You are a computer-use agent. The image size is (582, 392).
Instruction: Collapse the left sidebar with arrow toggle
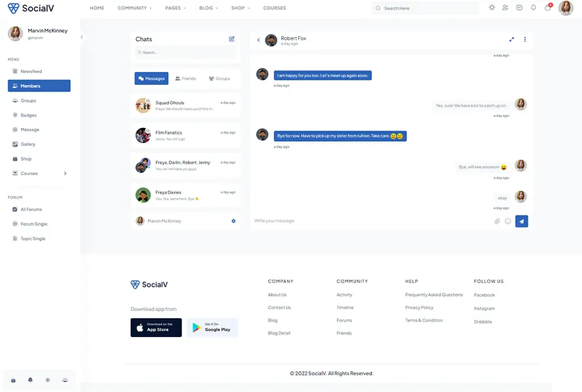pyautogui.click(x=82, y=37)
